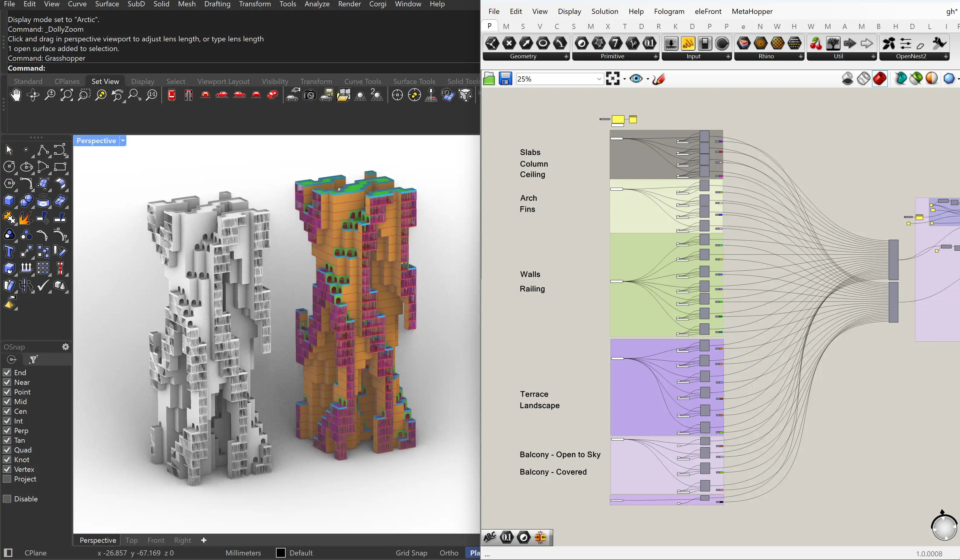The width and height of the screenshot is (960, 560).
Task: Expand the Geometry panel in Grasshopper ribbon
Action: 566,56
